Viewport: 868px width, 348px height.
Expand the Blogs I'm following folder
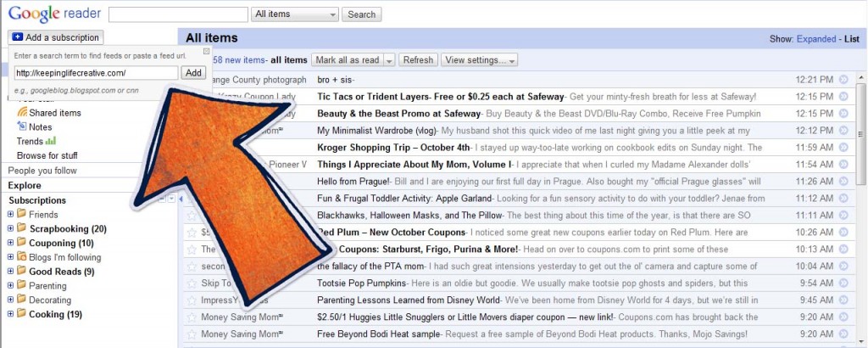(x=10, y=257)
